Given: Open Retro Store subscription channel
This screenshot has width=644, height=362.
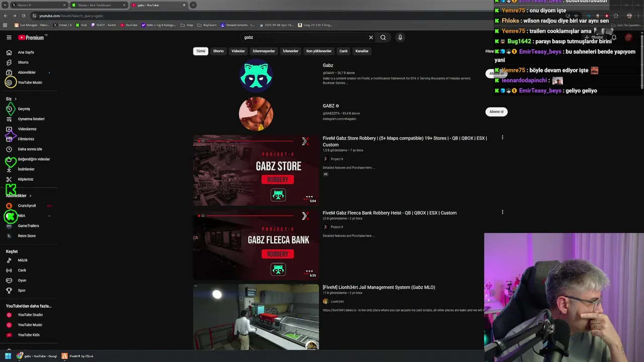Looking at the screenshot, I should click(x=27, y=236).
